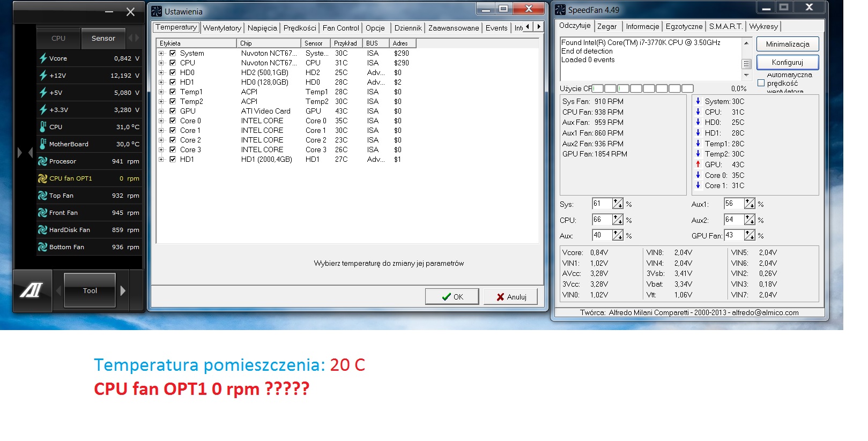
Task: Click the +5V voltage icon
Action: click(43, 93)
